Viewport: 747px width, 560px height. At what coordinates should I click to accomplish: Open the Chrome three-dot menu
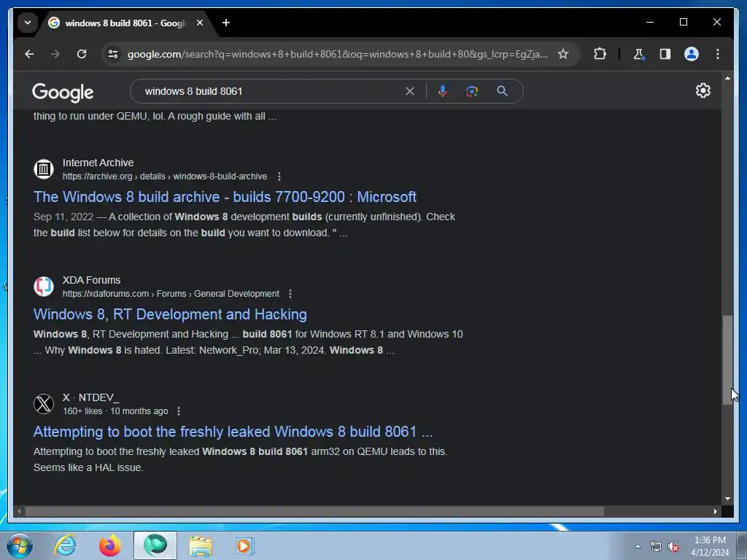718,54
